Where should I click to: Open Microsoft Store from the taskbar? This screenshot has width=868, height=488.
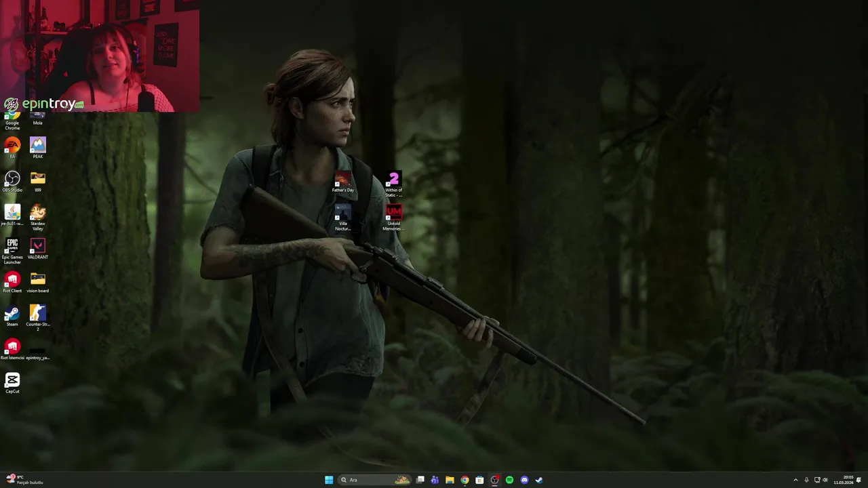(479, 480)
